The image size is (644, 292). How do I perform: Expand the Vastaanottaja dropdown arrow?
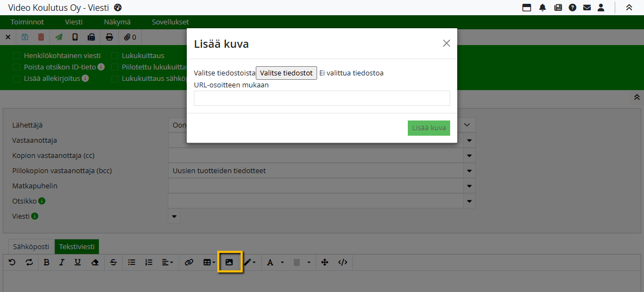coord(469,141)
